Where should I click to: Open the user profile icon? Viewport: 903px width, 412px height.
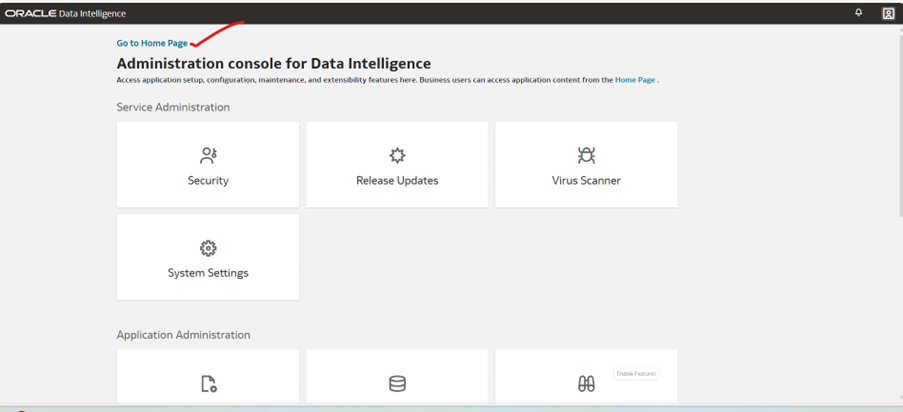point(888,13)
